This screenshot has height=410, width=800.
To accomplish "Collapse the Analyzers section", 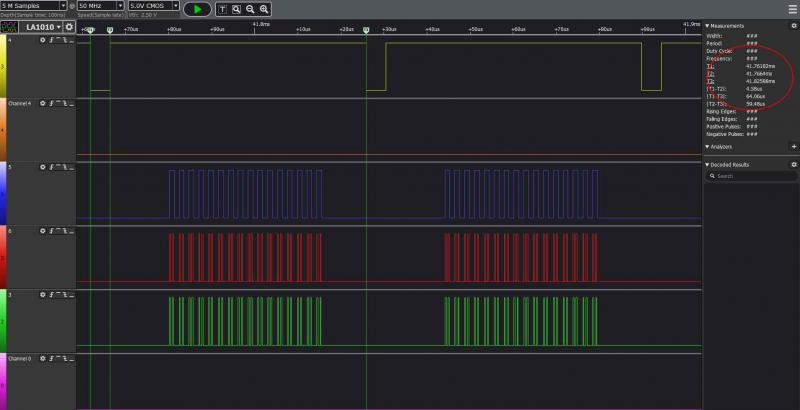I will click(707, 146).
